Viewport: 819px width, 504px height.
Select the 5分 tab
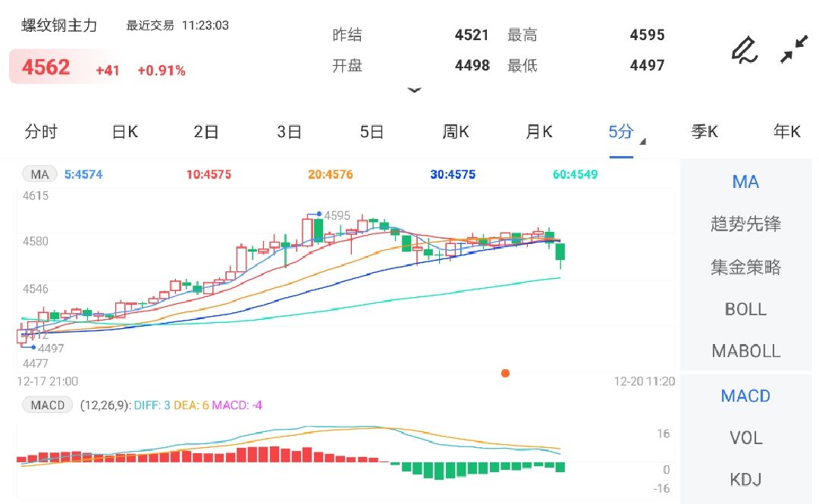[x=621, y=132]
